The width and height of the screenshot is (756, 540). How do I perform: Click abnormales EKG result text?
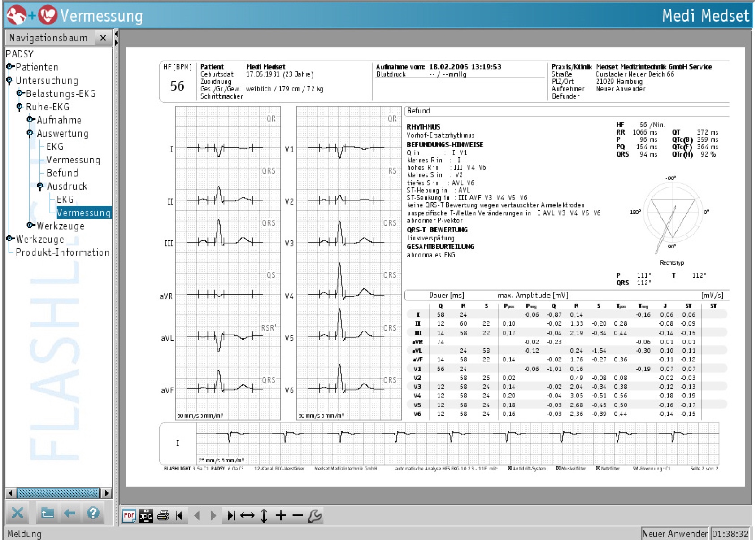431,255
